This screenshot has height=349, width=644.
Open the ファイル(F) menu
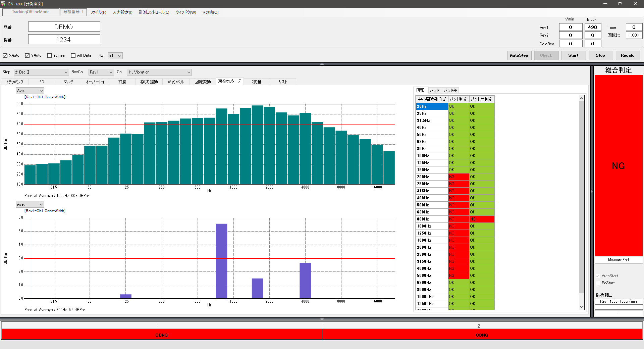coord(98,12)
